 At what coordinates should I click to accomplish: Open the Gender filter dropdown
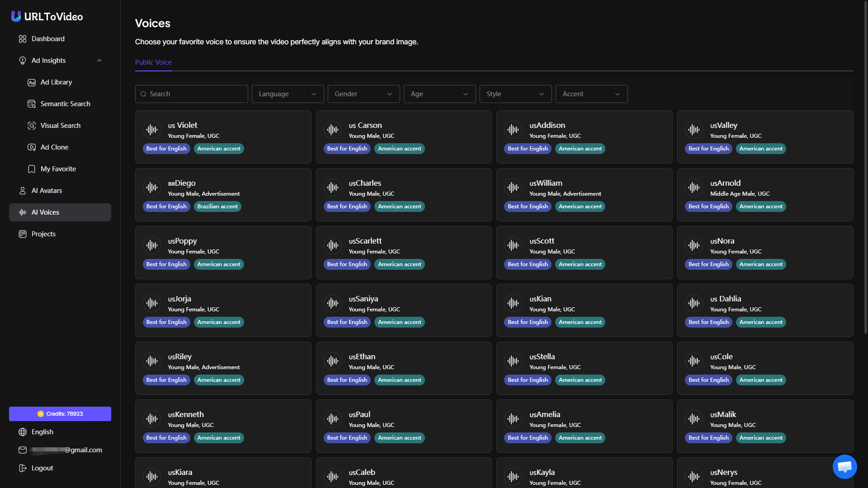coord(363,94)
